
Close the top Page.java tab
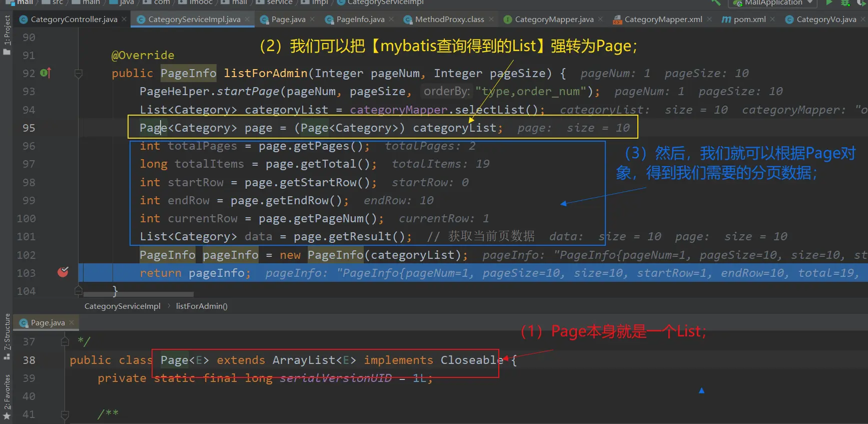(x=312, y=20)
